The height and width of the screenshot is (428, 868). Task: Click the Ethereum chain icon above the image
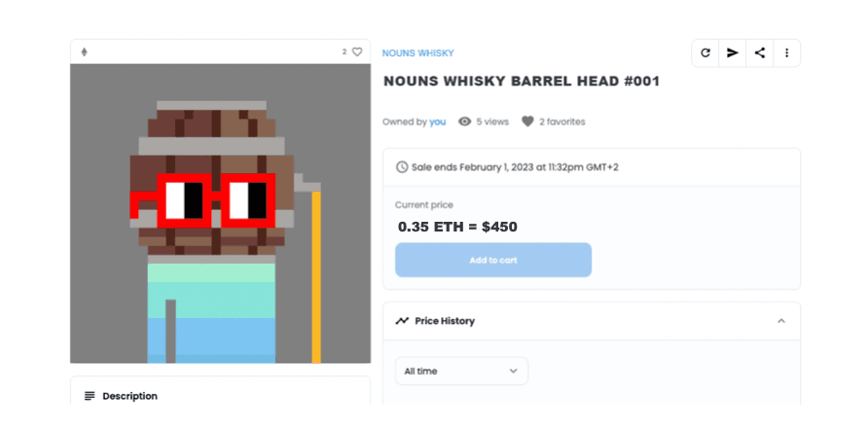click(x=84, y=53)
